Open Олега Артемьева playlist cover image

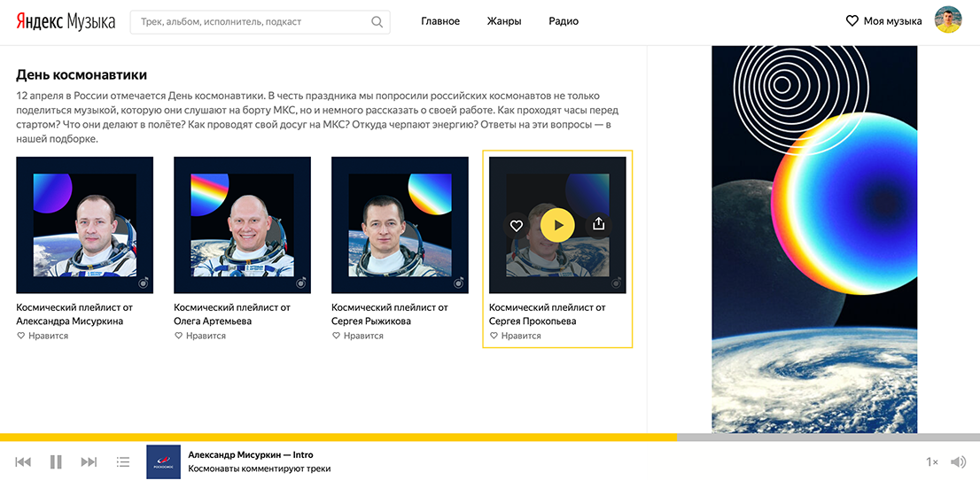(242, 225)
